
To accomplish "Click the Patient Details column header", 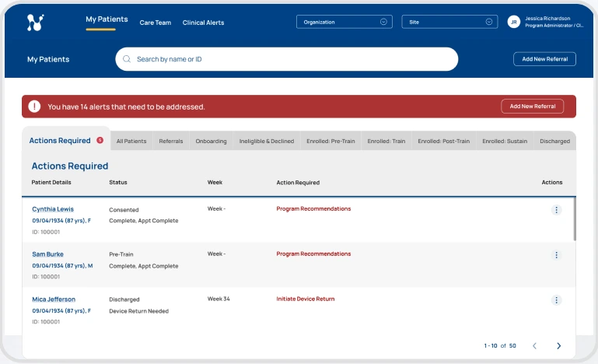I will (51, 182).
